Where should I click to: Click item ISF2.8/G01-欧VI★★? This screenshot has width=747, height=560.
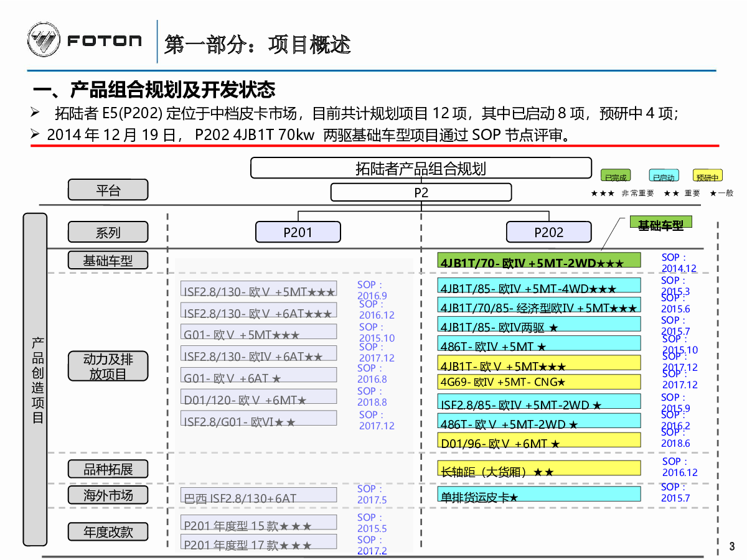(x=259, y=419)
